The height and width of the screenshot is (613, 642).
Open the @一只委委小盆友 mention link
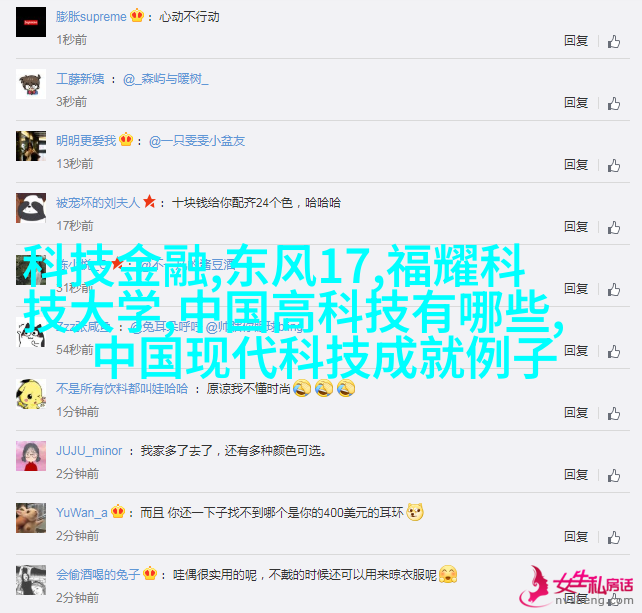(197, 141)
